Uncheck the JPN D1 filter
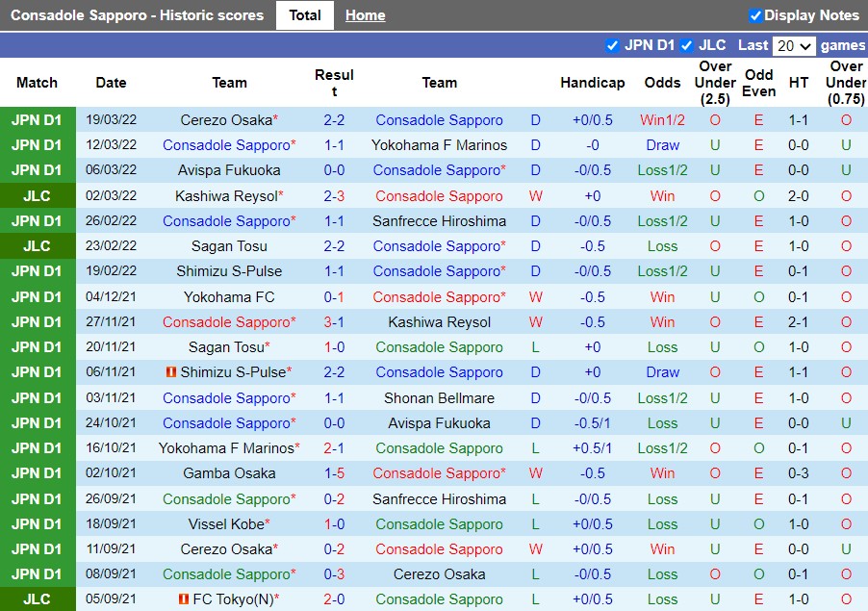 pyautogui.click(x=612, y=45)
